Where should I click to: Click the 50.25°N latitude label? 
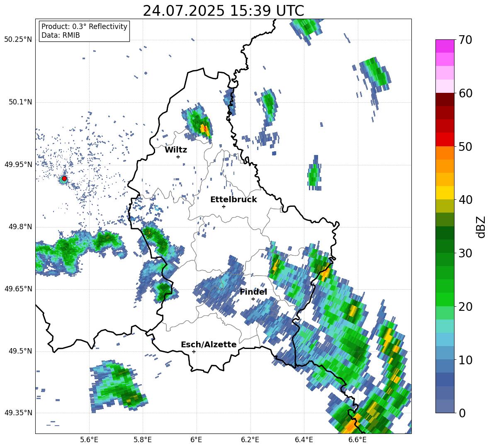point(18,40)
